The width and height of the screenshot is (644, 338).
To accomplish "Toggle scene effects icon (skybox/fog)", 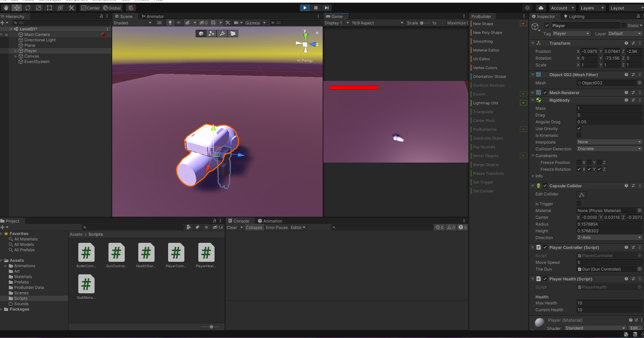I will [x=187, y=23].
